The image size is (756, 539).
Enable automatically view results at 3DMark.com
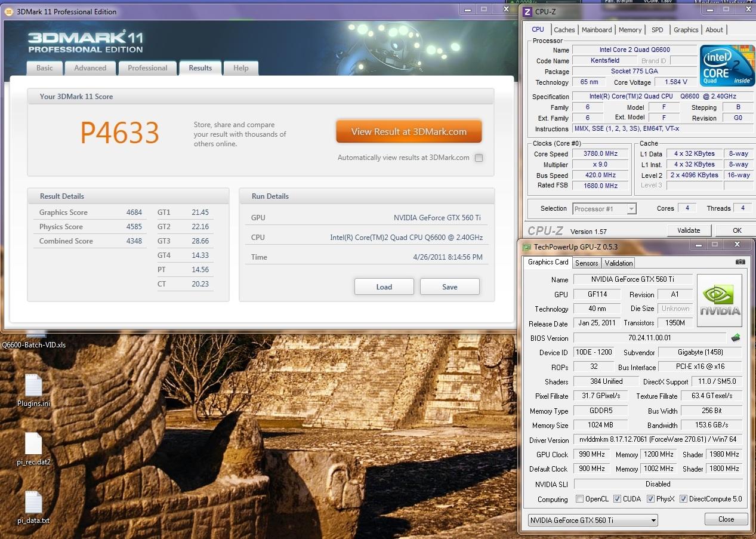click(479, 158)
